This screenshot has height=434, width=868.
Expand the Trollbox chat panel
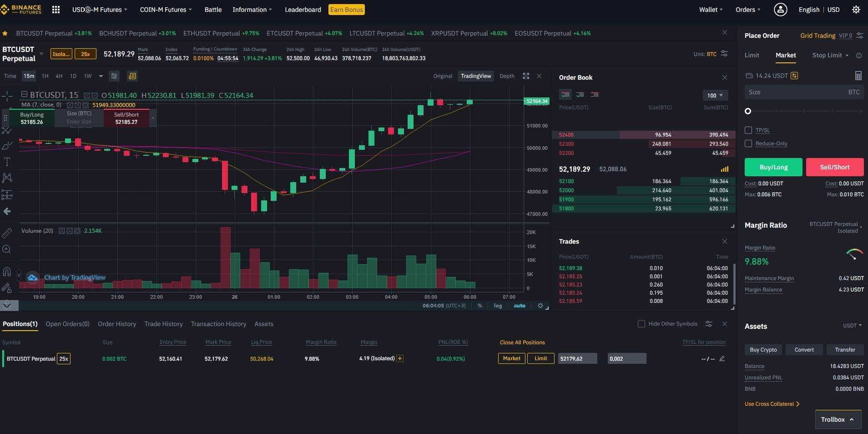pos(838,419)
